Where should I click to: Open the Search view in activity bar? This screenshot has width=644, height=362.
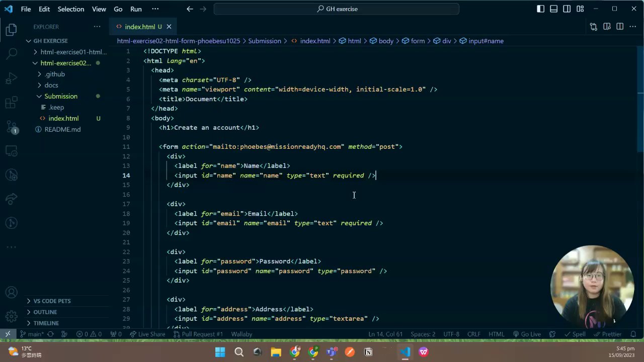click(11, 54)
